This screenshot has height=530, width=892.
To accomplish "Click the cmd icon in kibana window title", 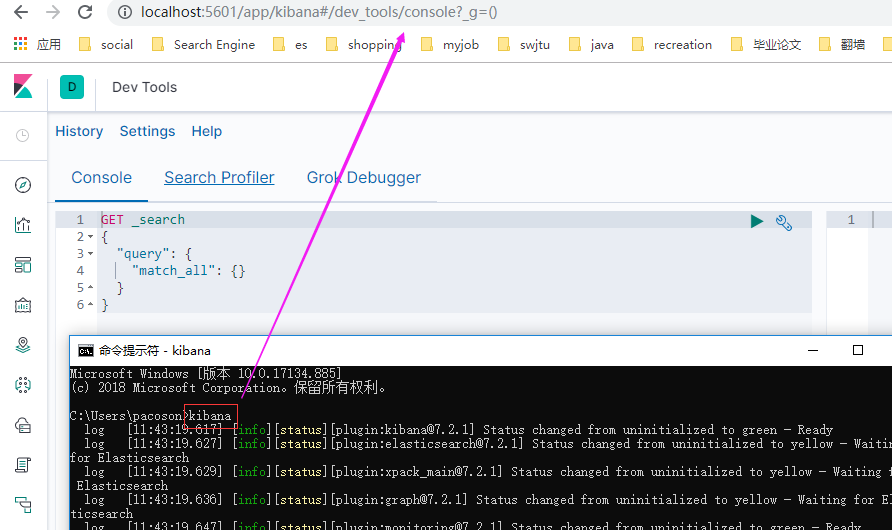I will coord(85,351).
